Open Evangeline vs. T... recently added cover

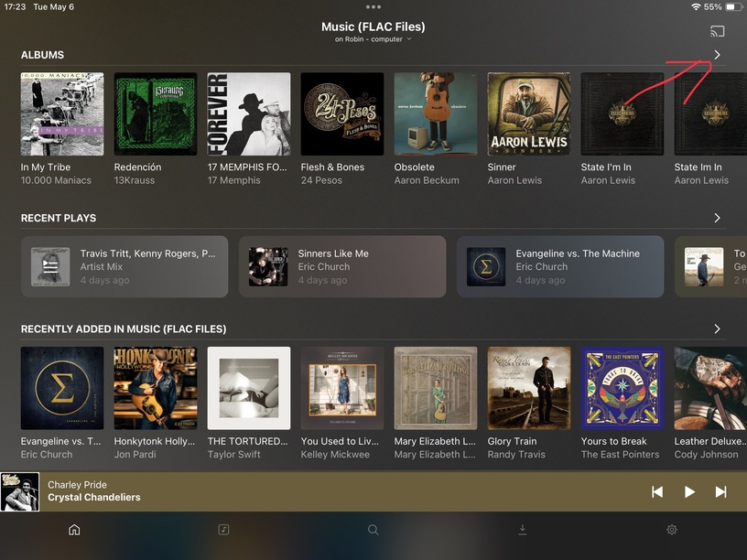coord(62,388)
